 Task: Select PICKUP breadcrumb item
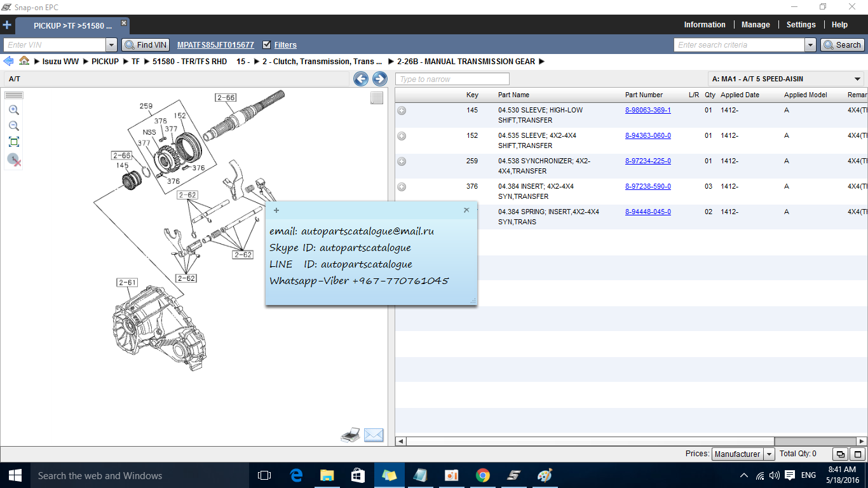[x=105, y=62]
